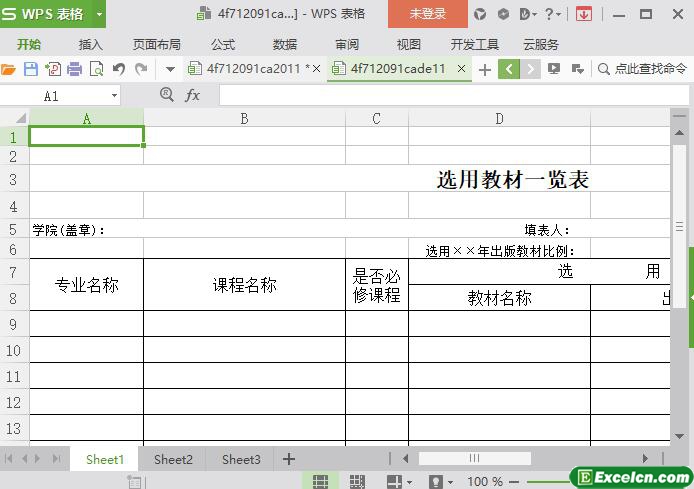
Task: Click the cell 填表人:
Action: 547,230
